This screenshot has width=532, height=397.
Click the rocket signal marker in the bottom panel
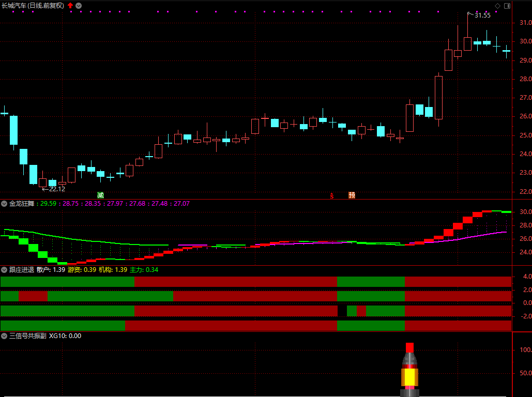tap(410, 370)
